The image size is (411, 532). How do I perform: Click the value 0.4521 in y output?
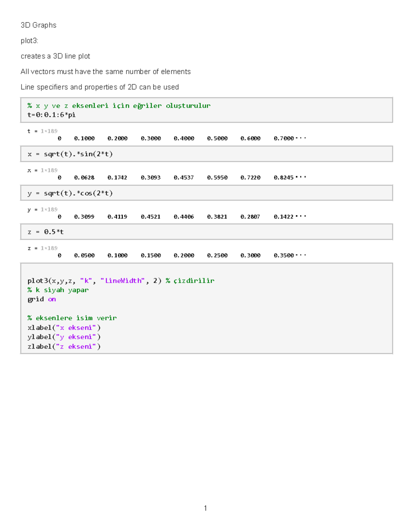click(x=151, y=216)
